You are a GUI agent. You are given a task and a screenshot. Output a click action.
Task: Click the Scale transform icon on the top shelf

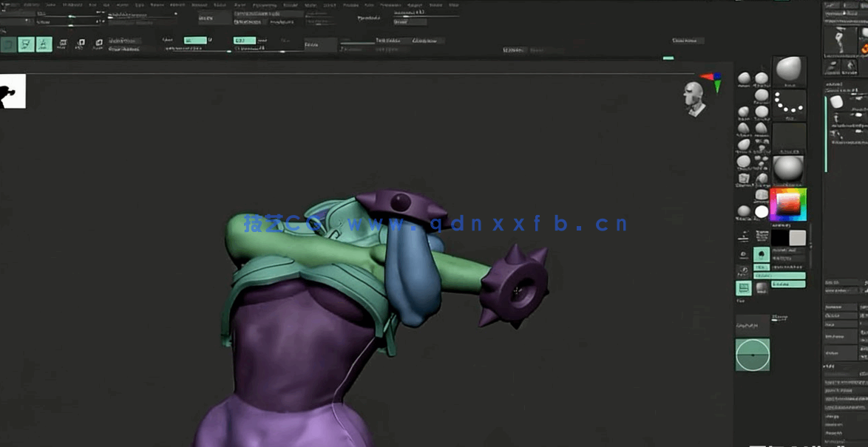81,42
